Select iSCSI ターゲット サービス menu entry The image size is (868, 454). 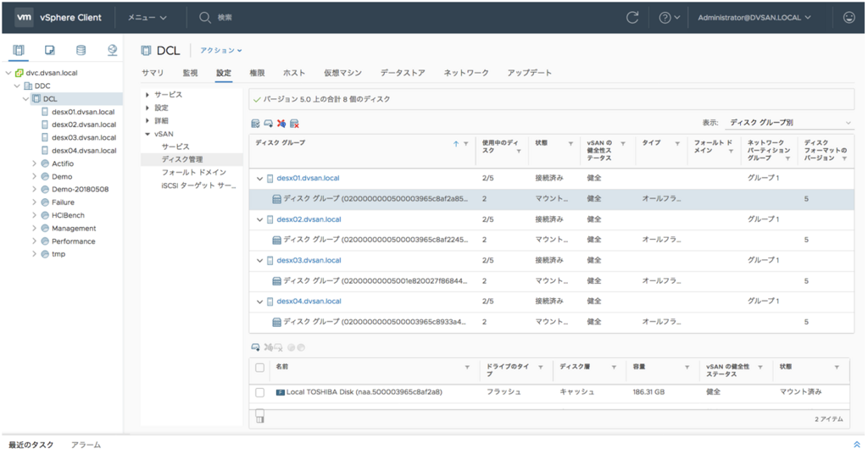(x=198, y=185)
